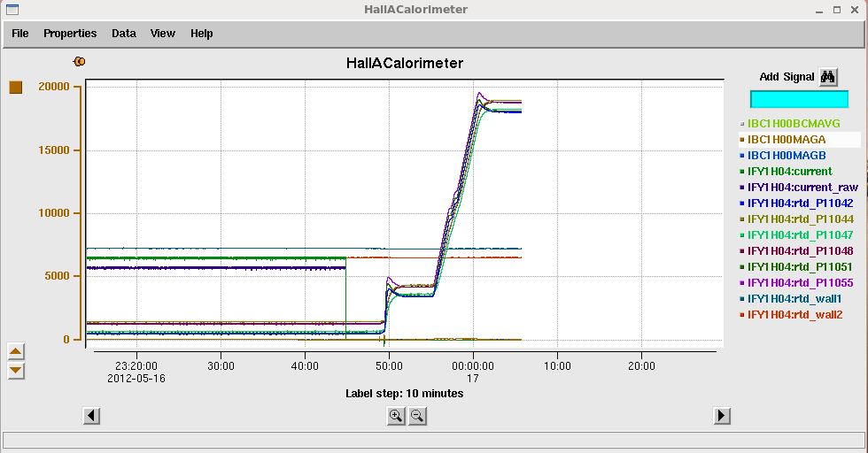The image size is (868, 453).
Task: Shift time axis right with the black arrow
Action: pos(721,415)
